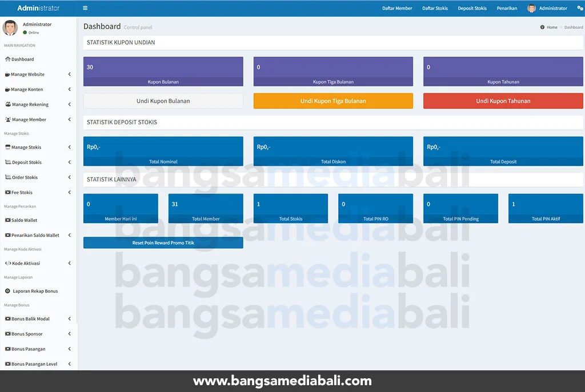Click the Laporan Rekap Bonus circle icon
Image resolution: width=585 pixels, height=392 pixels.
[7, 291]
